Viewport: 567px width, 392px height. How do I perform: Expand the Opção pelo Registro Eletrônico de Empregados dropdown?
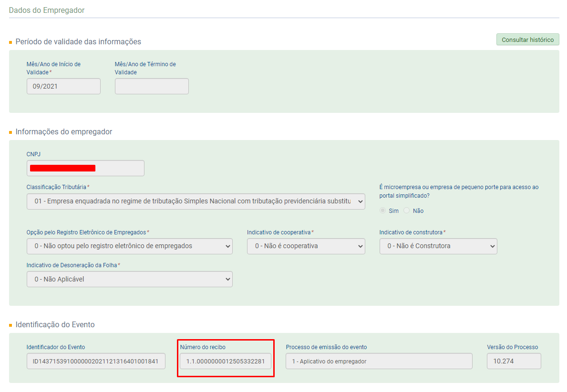pos(129,246)
